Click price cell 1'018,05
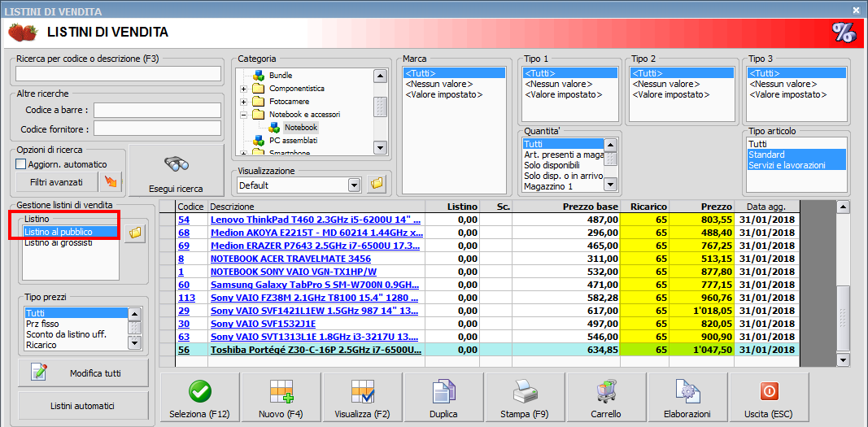 pos(701,311)
